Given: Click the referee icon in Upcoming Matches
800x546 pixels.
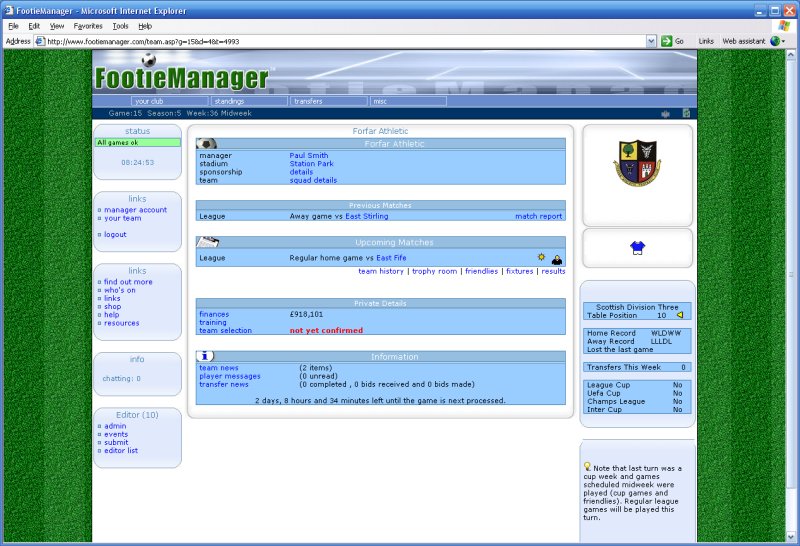Looking at the screenshot, I should coord(557,259).
